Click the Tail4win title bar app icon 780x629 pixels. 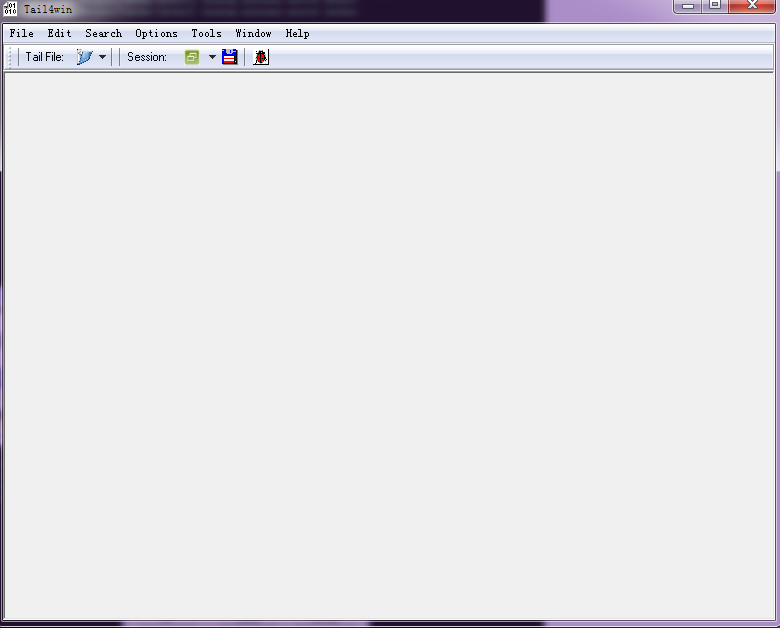10,8
